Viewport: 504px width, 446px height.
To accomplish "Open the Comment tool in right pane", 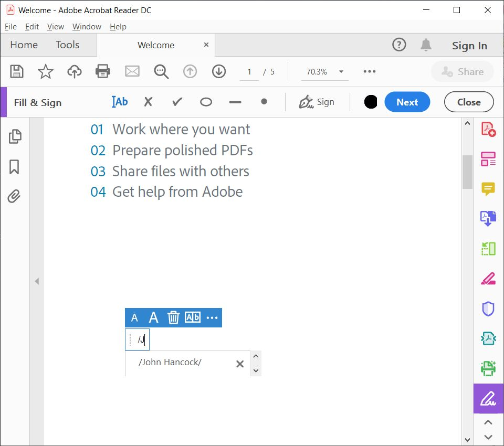I will pyautogui.click(x=488, y=189).
